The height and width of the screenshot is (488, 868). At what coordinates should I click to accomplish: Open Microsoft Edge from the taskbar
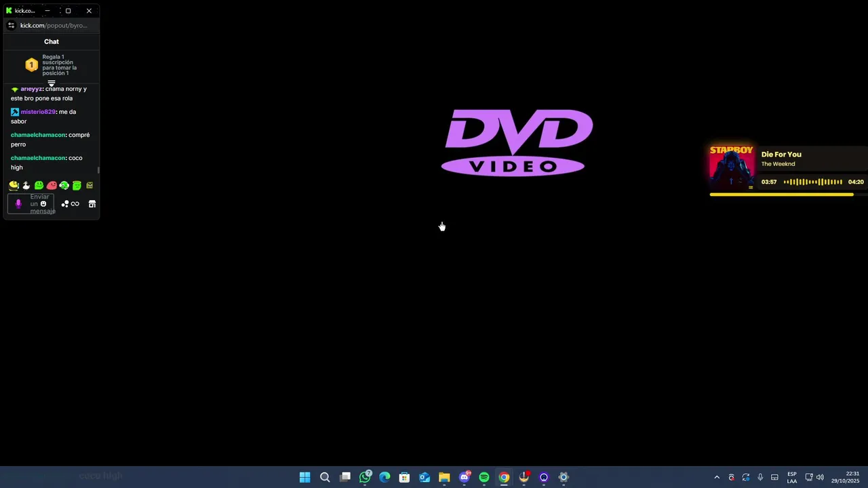[384, 477]
